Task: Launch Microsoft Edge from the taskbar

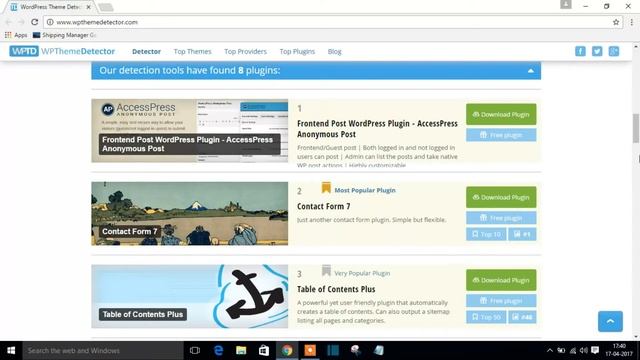Action: (x=218, y=351)
